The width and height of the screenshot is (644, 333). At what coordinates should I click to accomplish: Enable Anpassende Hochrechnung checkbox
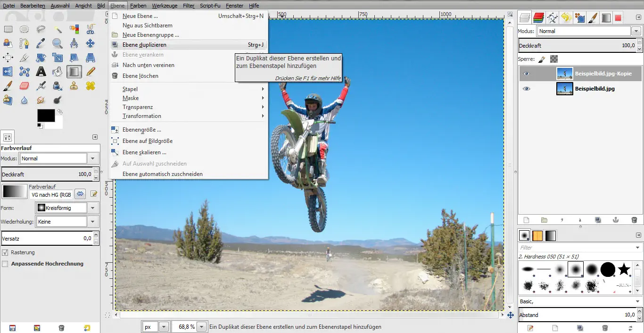pyautogui.click(x=5, y=264)
